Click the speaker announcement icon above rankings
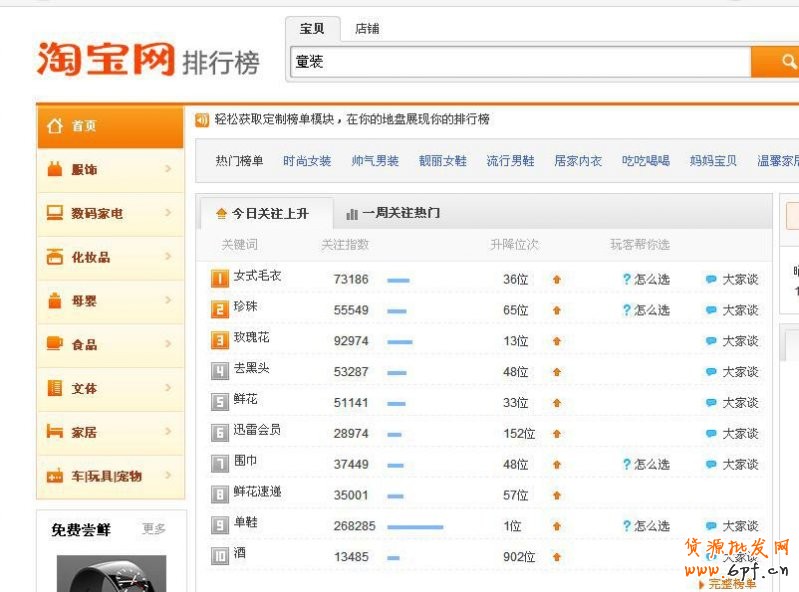The image size is (799, 592). click(x=203, y=120)
